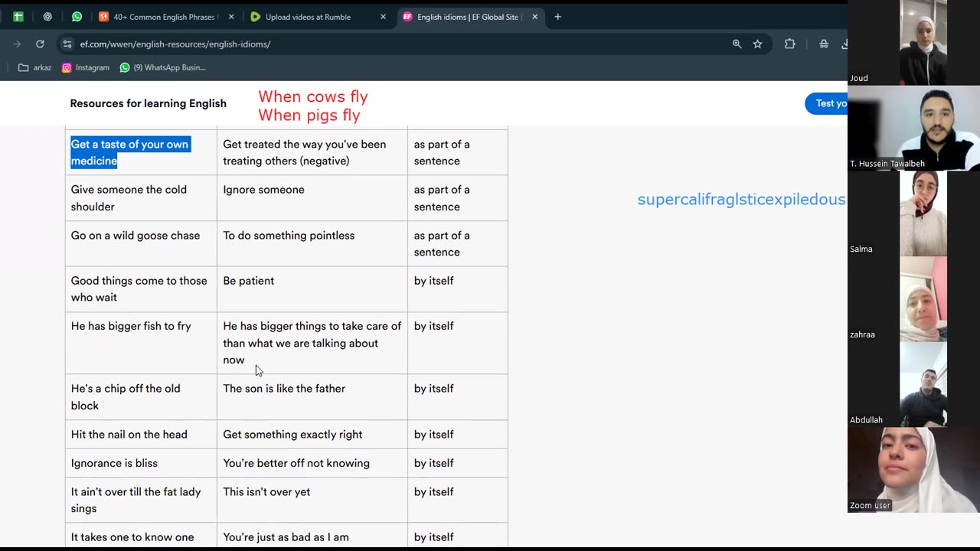This screenshot has width=980, height=551.
Task: Click the meaning Get something exactly right
Action: click(x=292, y=435)
